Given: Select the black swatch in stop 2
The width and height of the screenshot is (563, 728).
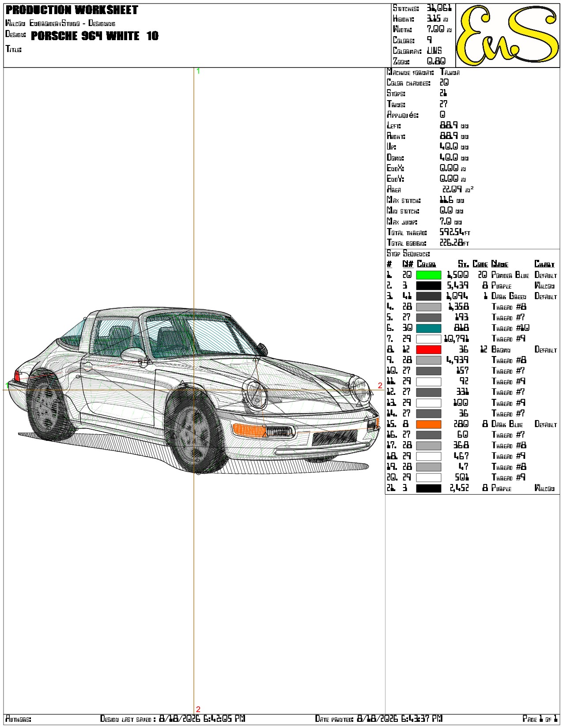Looking at the screenshot, I should 428,285.
